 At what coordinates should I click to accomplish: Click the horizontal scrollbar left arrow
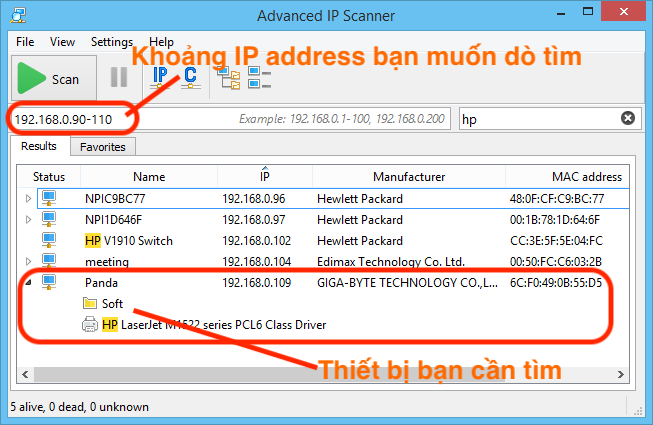25,374
